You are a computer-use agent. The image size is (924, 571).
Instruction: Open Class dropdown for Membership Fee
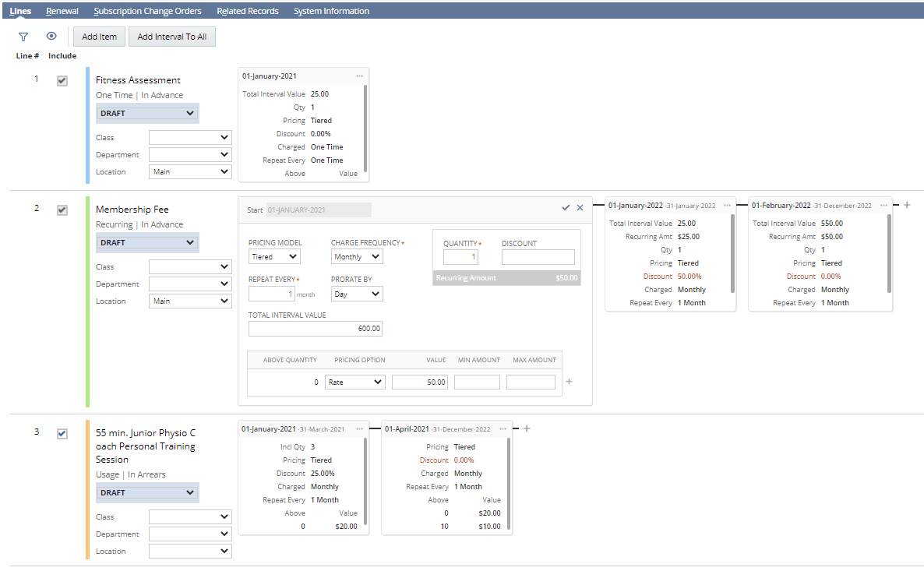click(190, 267)
